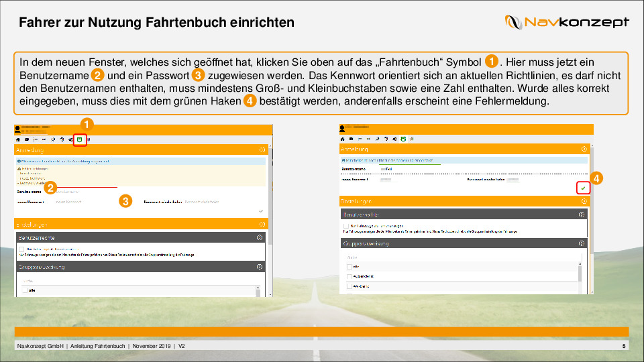Tick the 'alle' checkbox in right screenshot
This screenshot has width=644, height=362.
click(x=349, y=266)
